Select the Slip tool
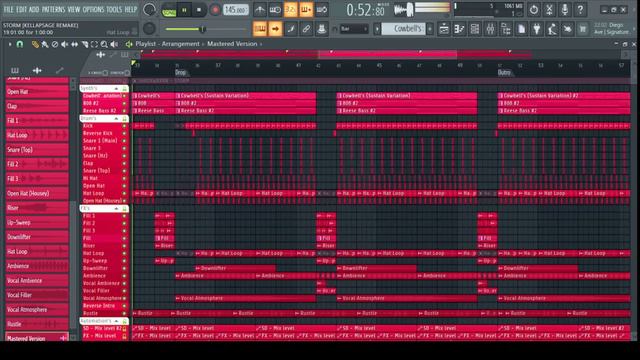Image resolution: width=640 pixels, height=360 pixels. click(74, 44)
